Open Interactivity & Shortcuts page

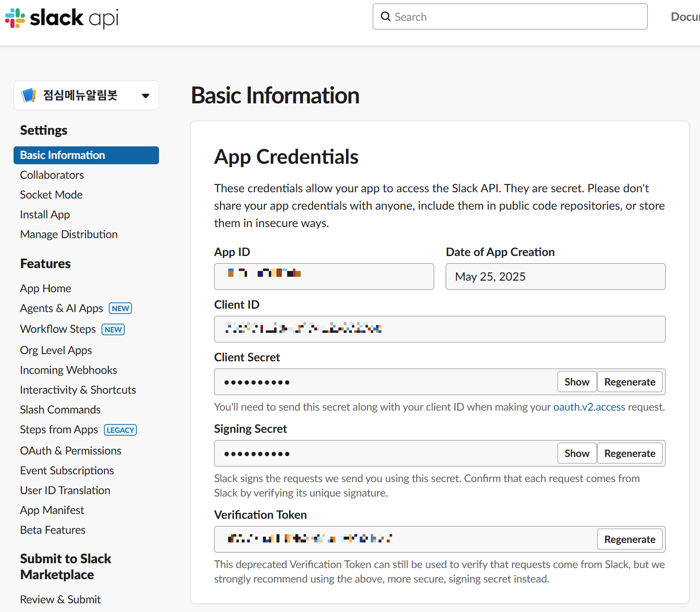pyautogui.click(x=78, y=390)
